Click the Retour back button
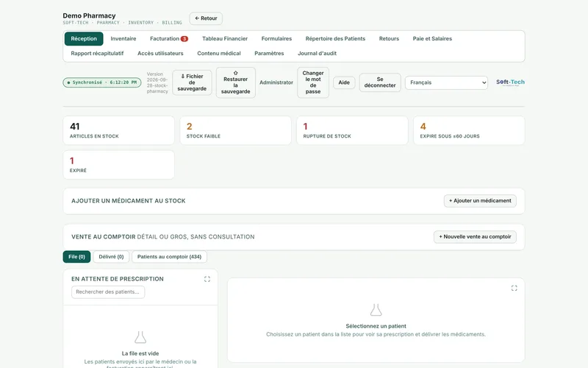The height and width of the screenshot is (368, 588). point(206,18)
